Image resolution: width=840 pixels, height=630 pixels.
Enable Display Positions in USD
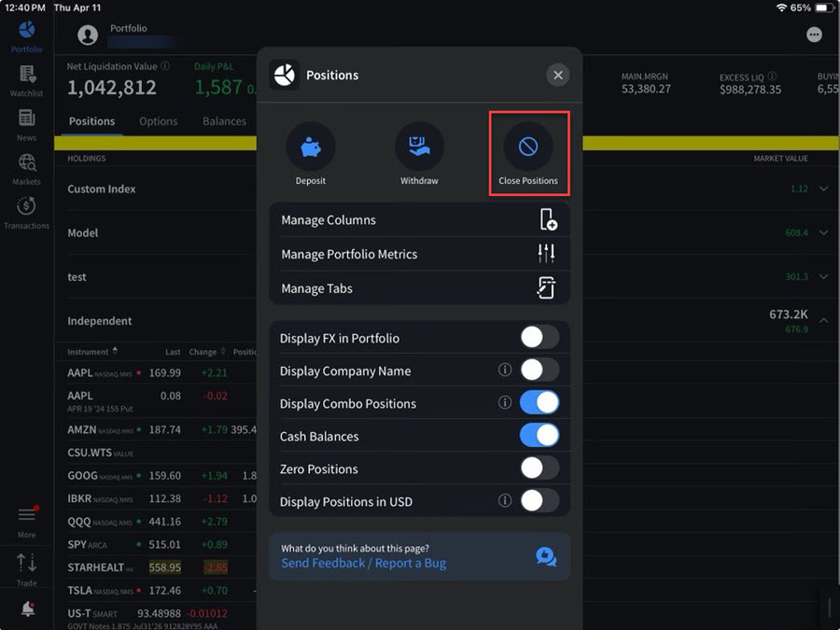click(x=539, y=500)
